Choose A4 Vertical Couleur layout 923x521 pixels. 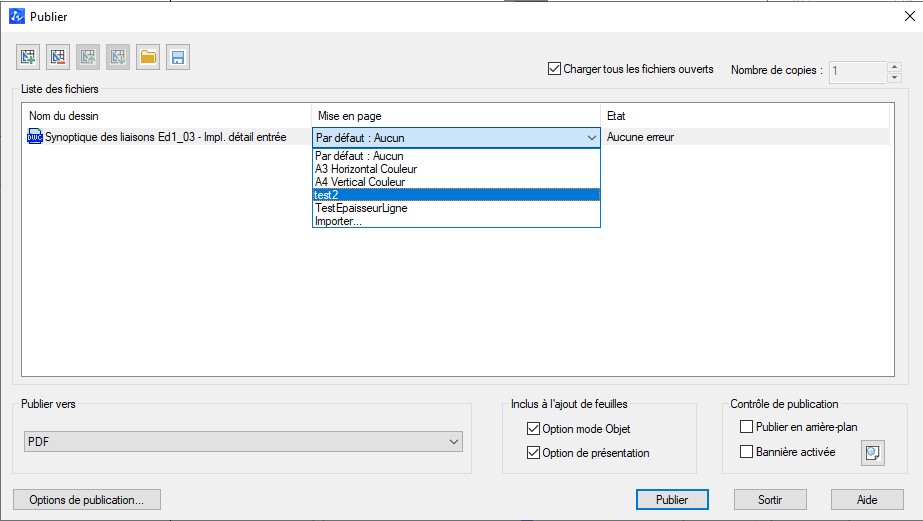[x=456, y=182]
